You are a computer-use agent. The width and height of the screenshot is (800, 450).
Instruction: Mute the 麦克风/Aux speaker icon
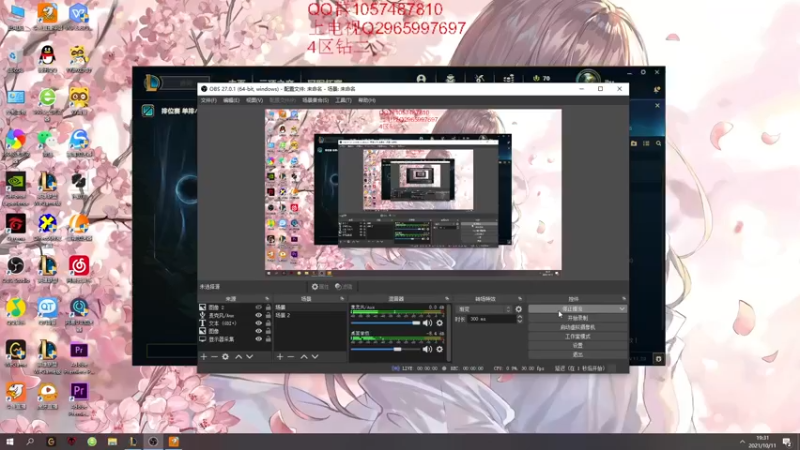pyautogui.click(x=428, y=323)
